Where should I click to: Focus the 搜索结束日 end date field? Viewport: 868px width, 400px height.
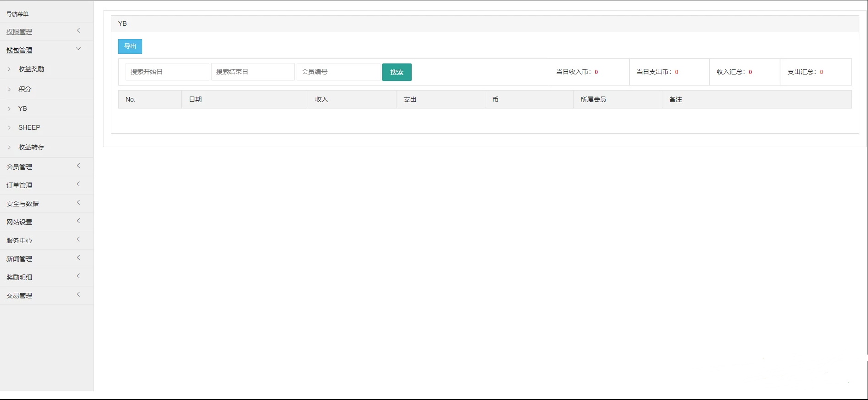[x=253, y=72]
